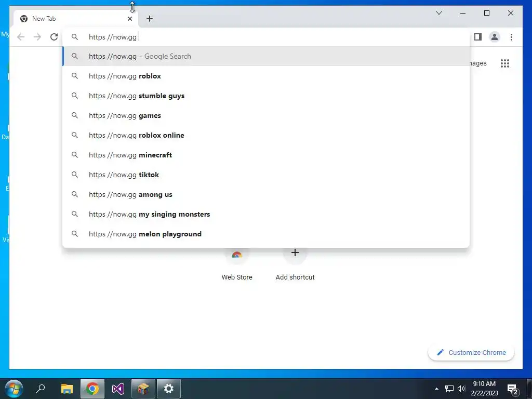Show hidden system tray icons

click(x=436, y=389)
